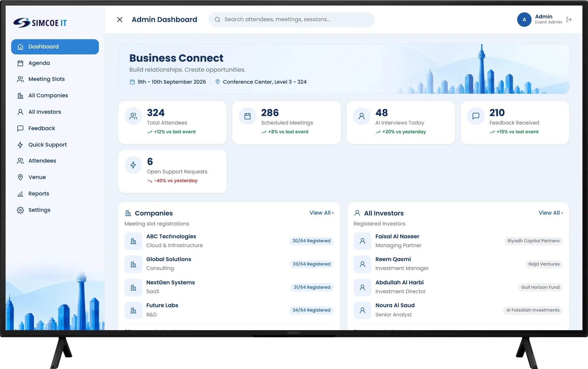The height and width of the screenshot is (369, 588).
Task: Go to Attendees in sidebar
Action: point(55,161)
